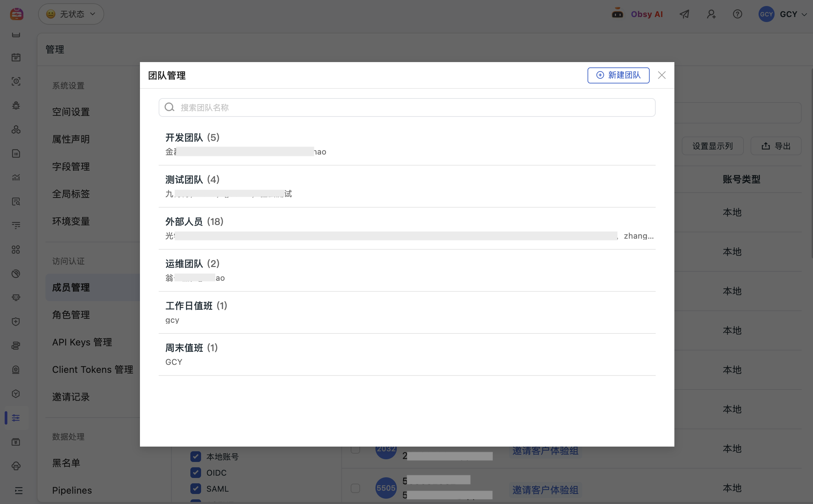Open the alarm siren icon in the sidebar
Image resolution: width=813 pixels, height=504 pixels.
click(16, 369)
